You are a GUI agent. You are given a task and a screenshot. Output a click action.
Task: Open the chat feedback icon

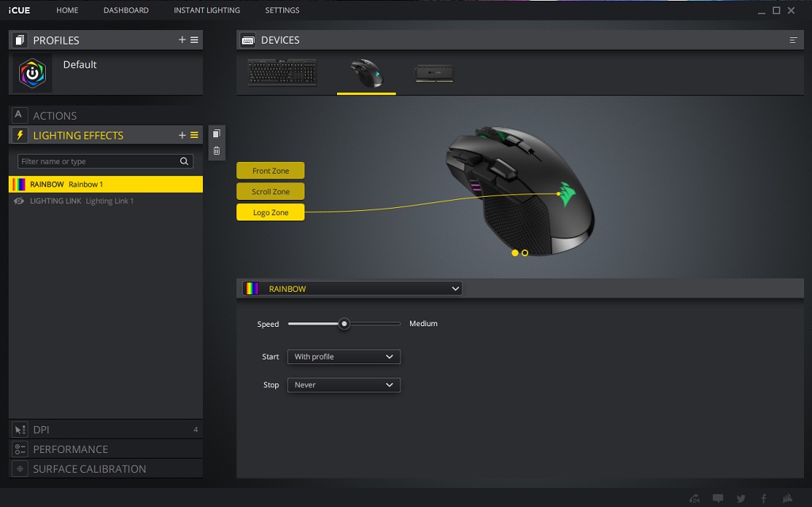(718, 499)
